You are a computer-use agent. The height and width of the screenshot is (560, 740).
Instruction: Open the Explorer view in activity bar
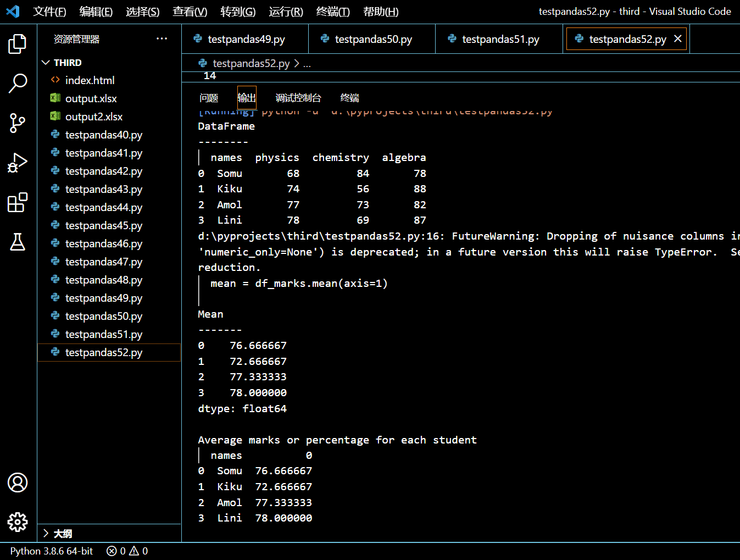[x=18, y=44]
